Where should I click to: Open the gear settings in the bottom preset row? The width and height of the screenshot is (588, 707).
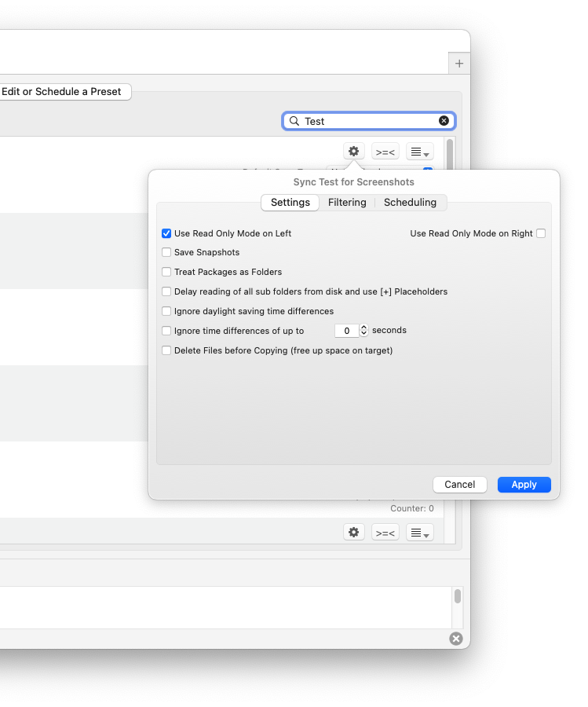pos(354,533)
